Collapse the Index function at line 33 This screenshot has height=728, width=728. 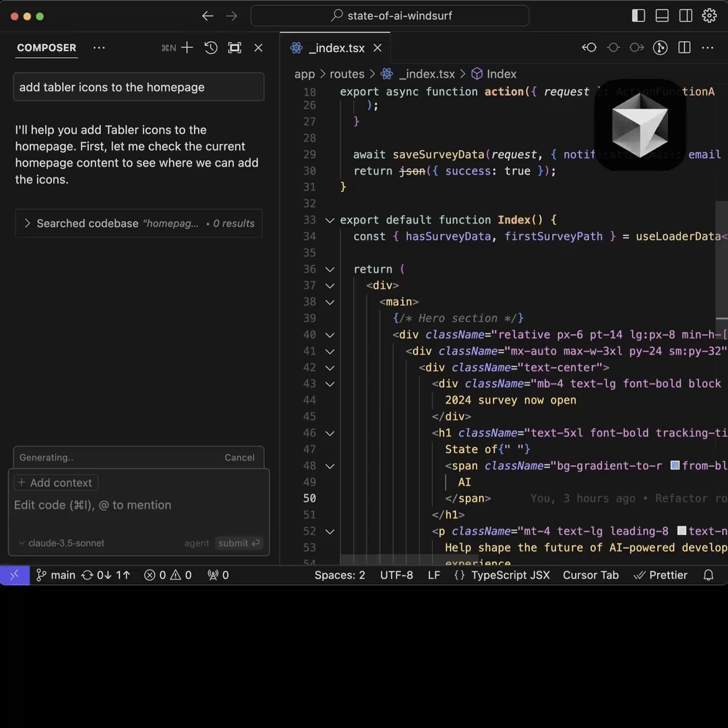pos(330,220)
